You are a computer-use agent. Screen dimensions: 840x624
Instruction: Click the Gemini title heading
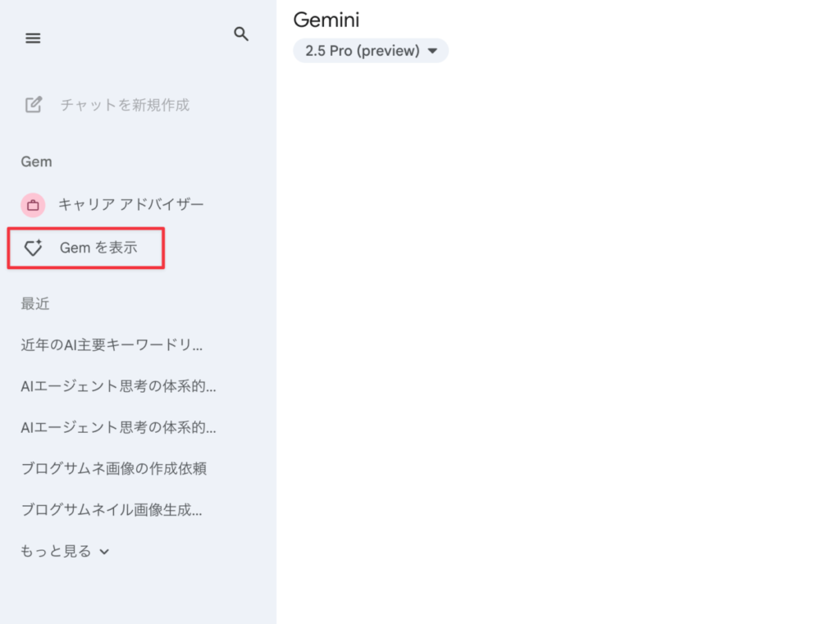pyautogui.click(x=326, y=20)
